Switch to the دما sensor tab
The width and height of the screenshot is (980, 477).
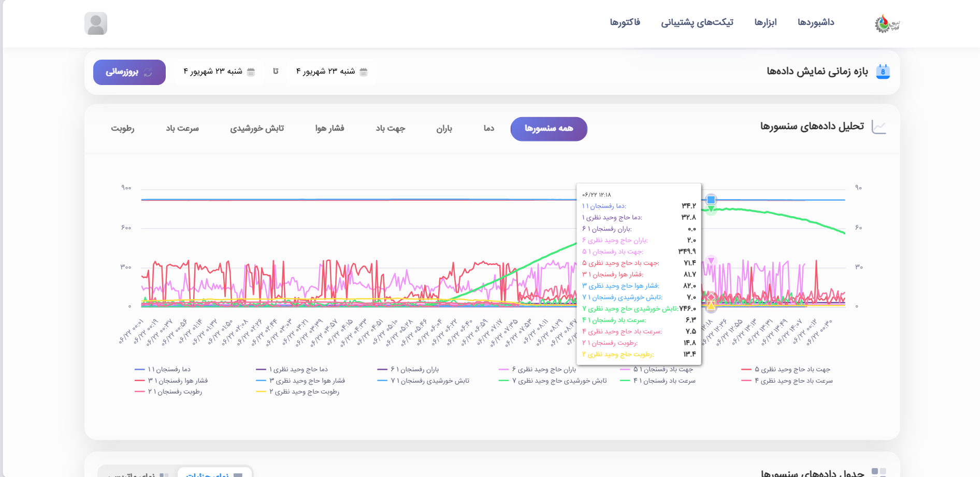pos(488,129)
